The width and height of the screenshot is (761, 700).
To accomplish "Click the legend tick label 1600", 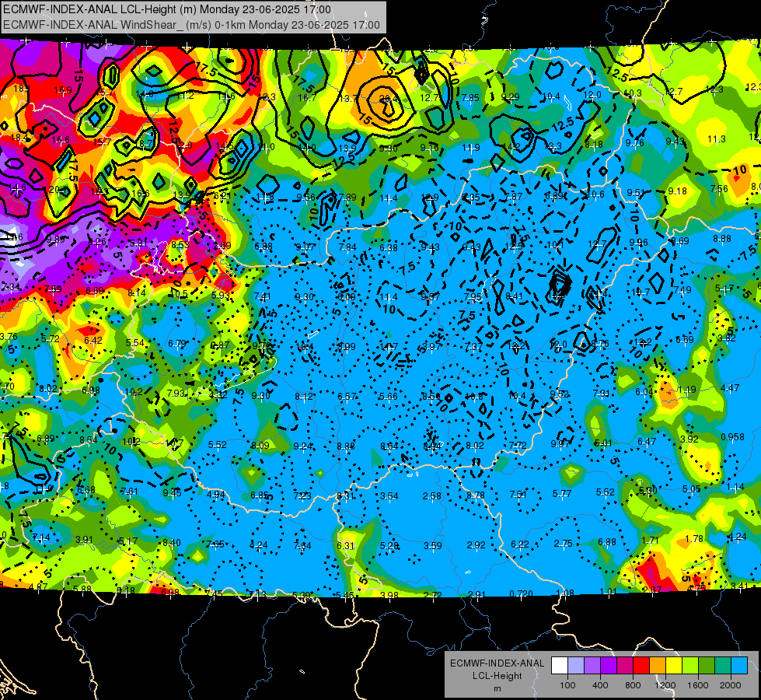I will click(698, 685).
